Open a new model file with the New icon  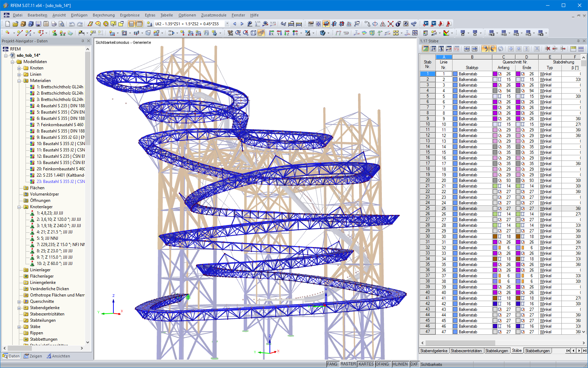pyautogui.click(x=7, y=24)
